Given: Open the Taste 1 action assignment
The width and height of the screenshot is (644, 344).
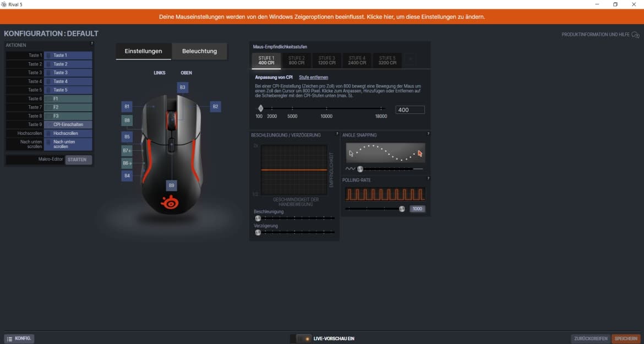Looking at the screenshot, I should pyautogui.click(x=68, y=56).
